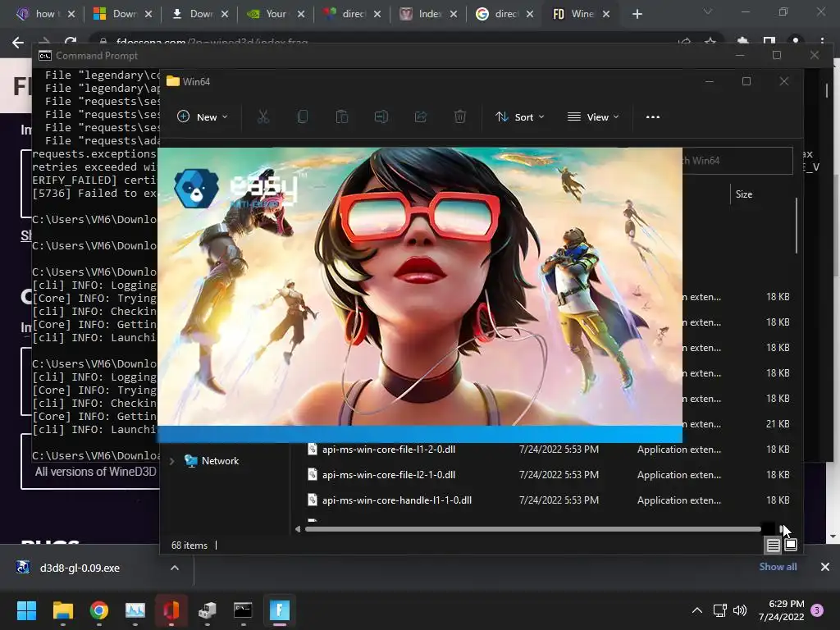The image size is (840, 630).
Task: Click the Search Win64 input box
Action: (x=737, y=161)
